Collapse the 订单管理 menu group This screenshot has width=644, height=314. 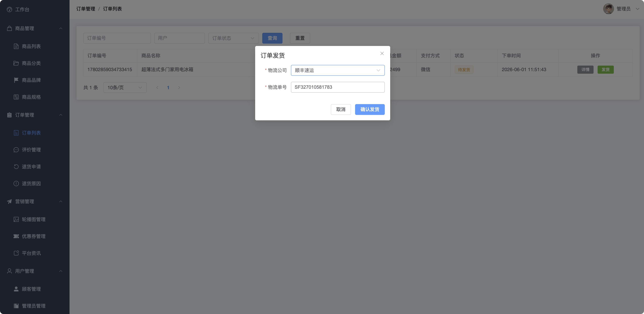coord(61,115)
